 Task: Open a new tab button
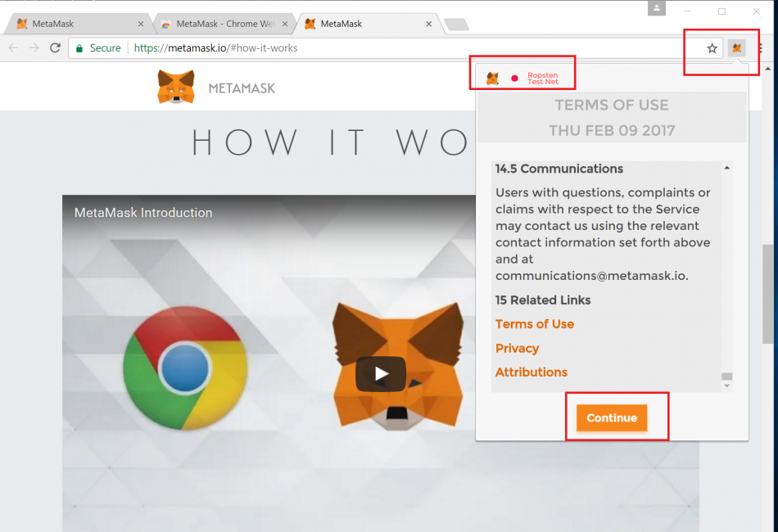(456, 24)
